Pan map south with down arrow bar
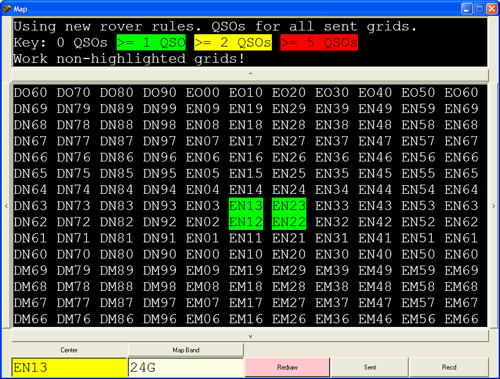500x379 pixels. 250,336
